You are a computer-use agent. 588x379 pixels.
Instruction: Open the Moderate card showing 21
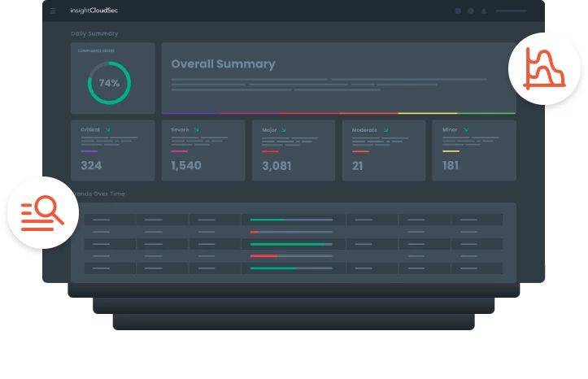click(383, 150)
